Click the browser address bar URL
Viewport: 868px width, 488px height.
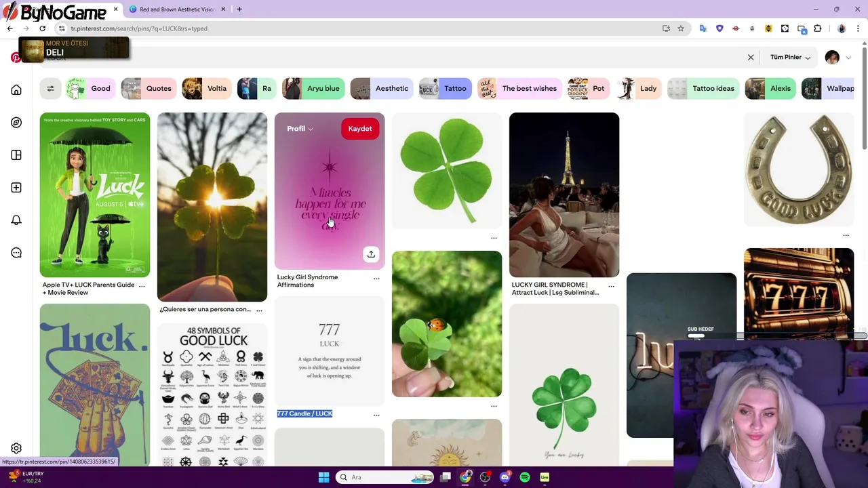(139, 28)
